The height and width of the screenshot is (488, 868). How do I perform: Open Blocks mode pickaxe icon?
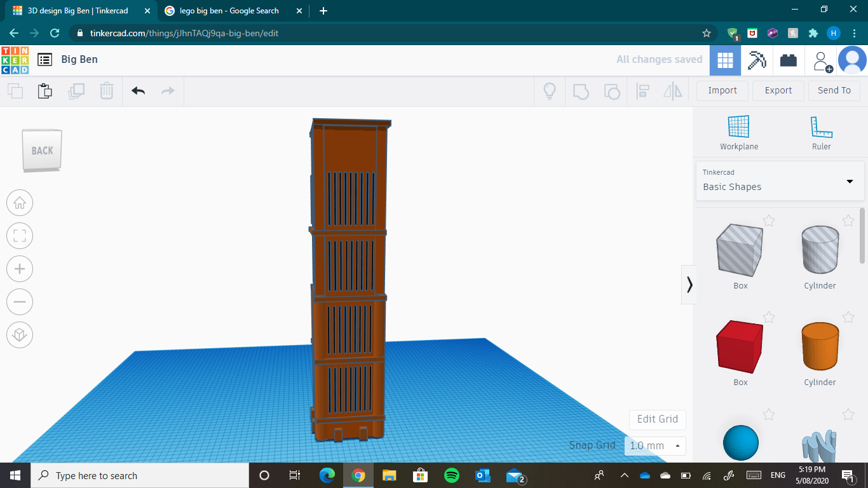[x=756, y=60]
